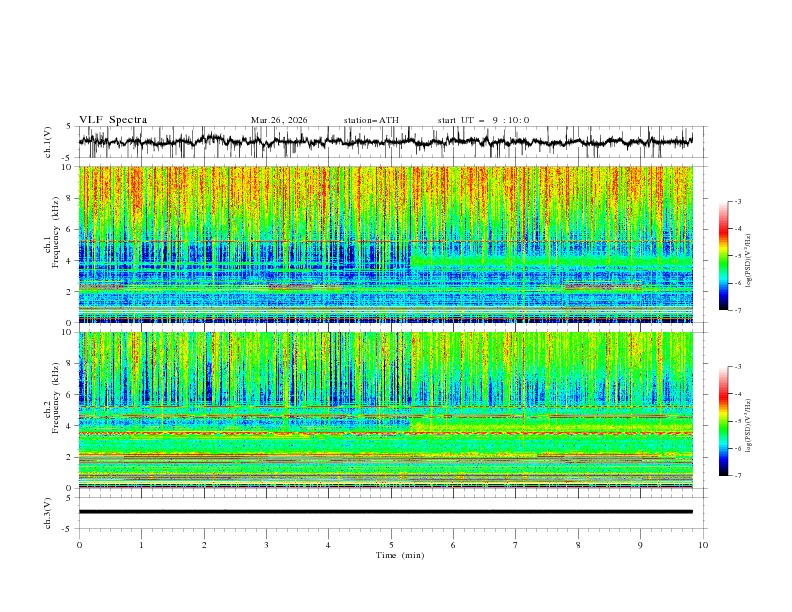Click the ch.1 color bar "log(PSD)(V²/Hz)" label
The image size is (792, 612).
click(x=749, y=261)
